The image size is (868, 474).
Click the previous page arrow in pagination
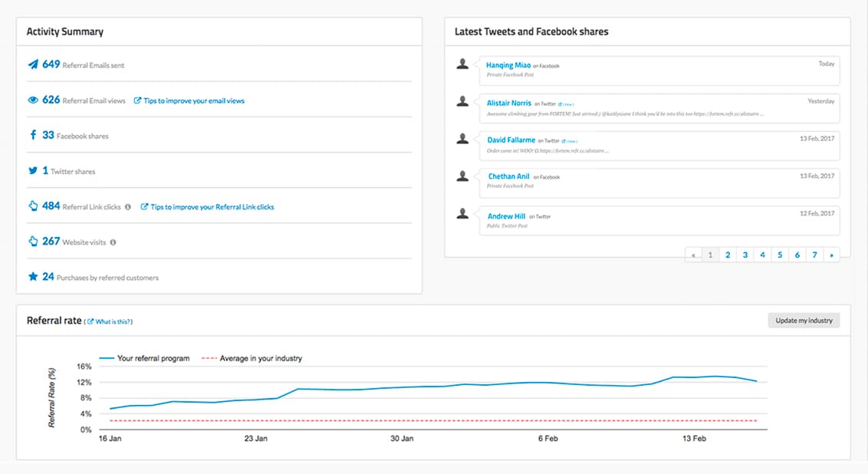tap(693, 255)
